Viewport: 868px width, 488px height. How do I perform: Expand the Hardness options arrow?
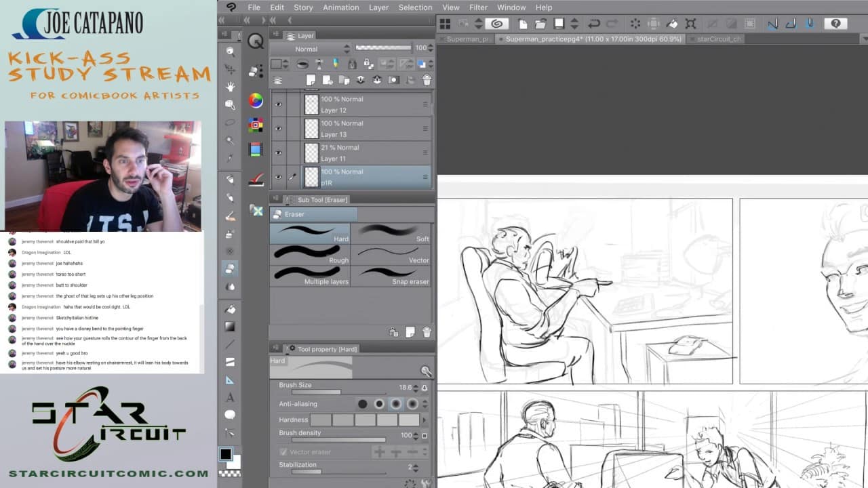coord(425,420)
